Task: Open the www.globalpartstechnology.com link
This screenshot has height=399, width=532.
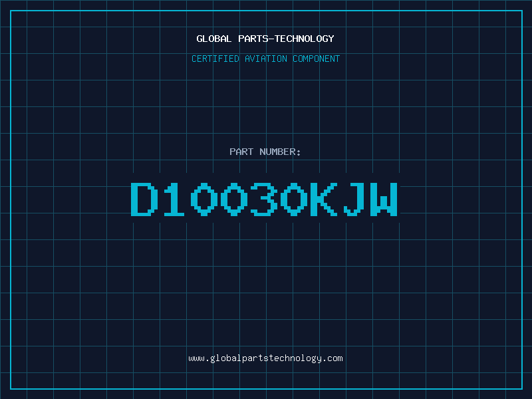Action: tap(265, 358)
